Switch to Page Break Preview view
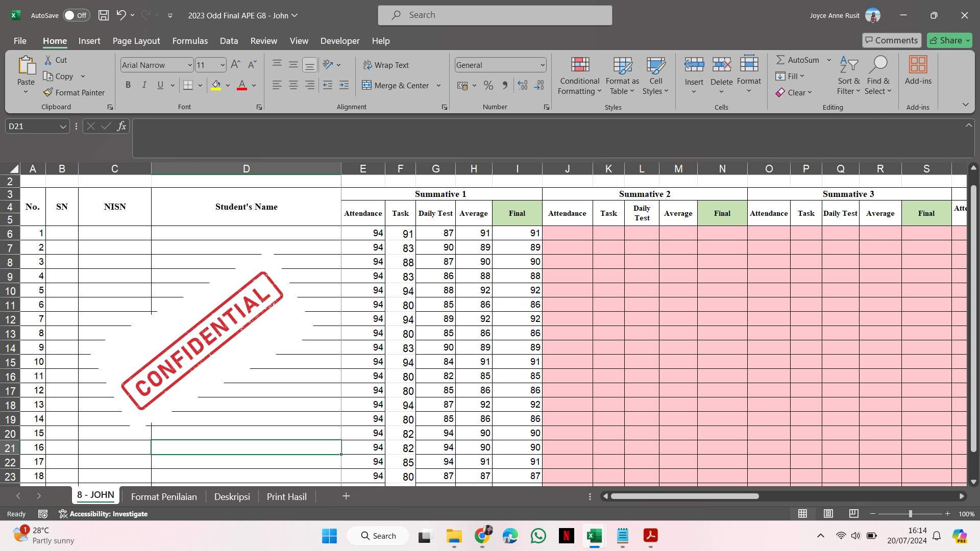 coord(853,513)
